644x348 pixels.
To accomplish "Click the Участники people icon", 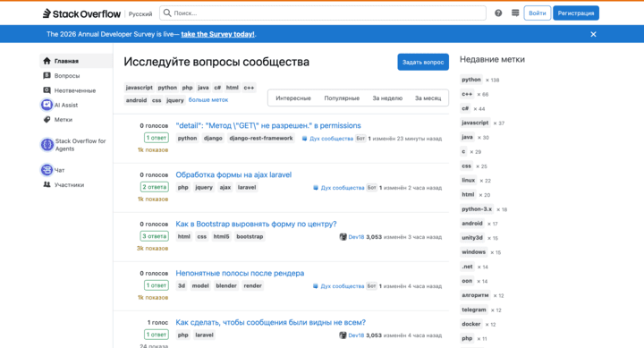I will pos(47,184).
